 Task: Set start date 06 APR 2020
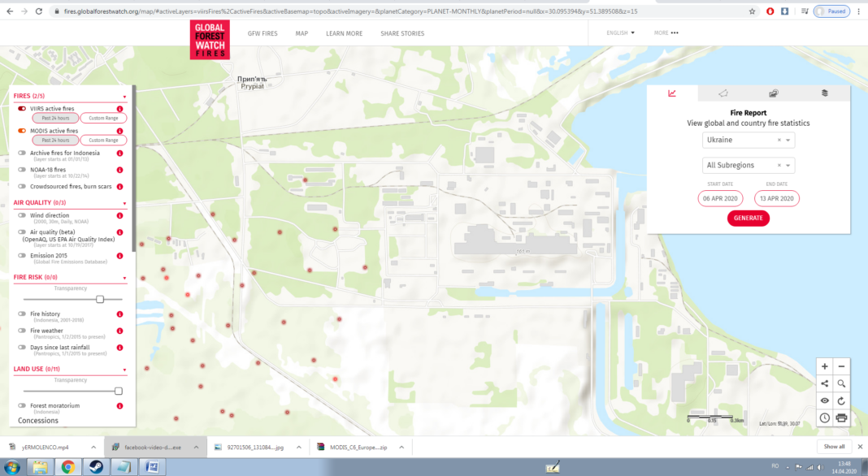tap(720, 198)
